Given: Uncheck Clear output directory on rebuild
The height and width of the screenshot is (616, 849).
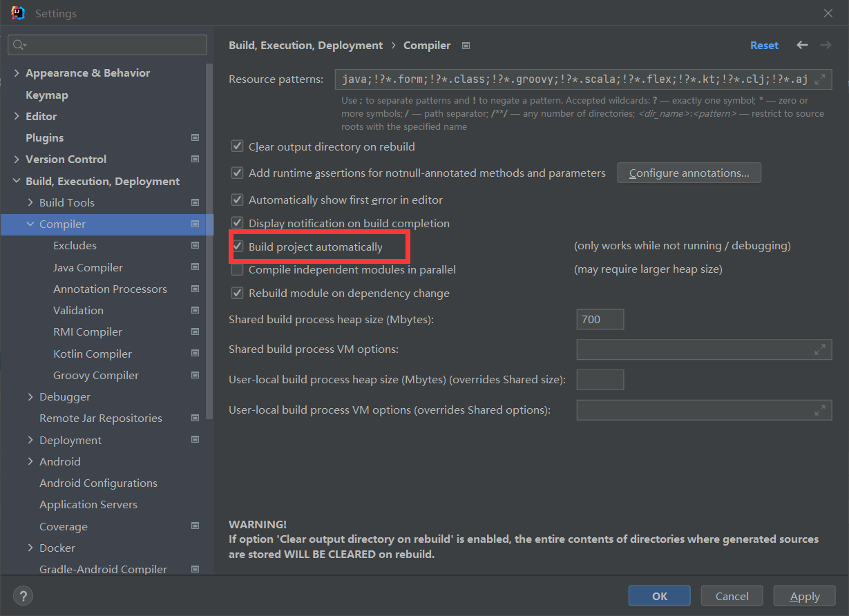Looking at the screenshot, I should tap(238, 146).
